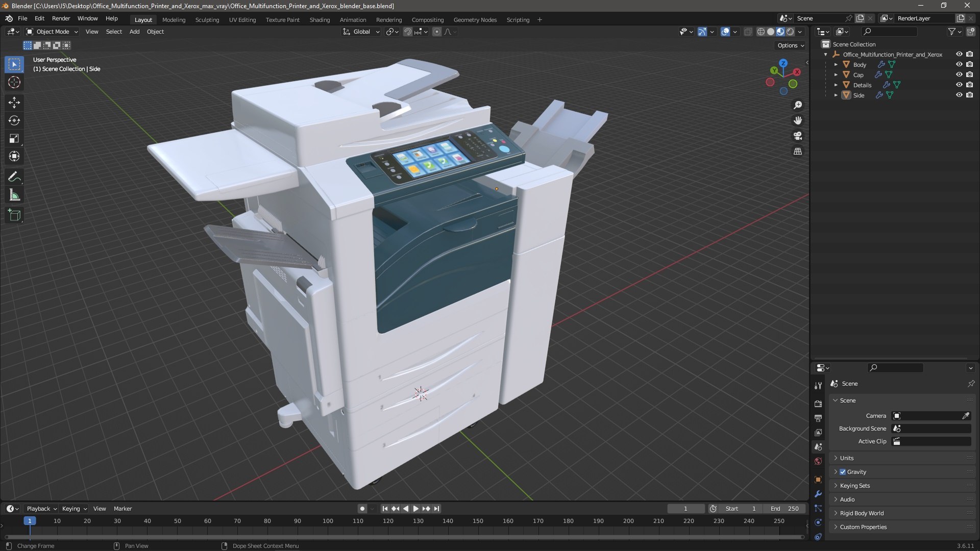
Task: Jump to the start frame
Action: point(385,509)
